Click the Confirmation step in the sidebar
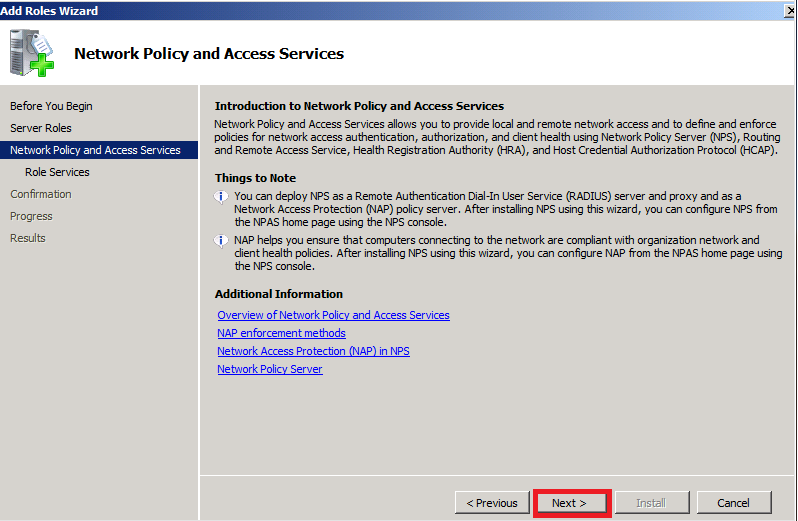This screenshot has width=798, height=521. pyautogui.click(x=41, y=194)
